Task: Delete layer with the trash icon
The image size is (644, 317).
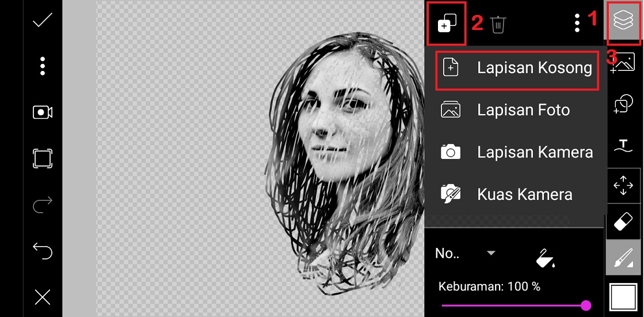Action: (x=498, y=25)
